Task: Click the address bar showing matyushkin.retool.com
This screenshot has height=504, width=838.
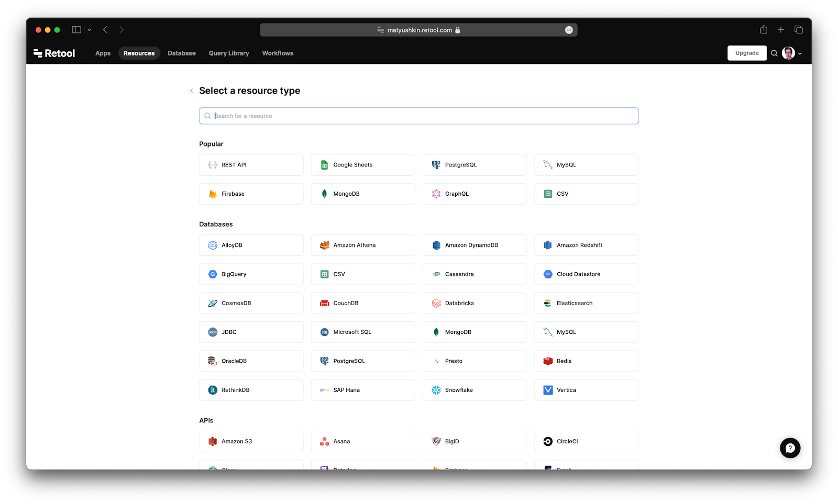Action: [418, 30]
